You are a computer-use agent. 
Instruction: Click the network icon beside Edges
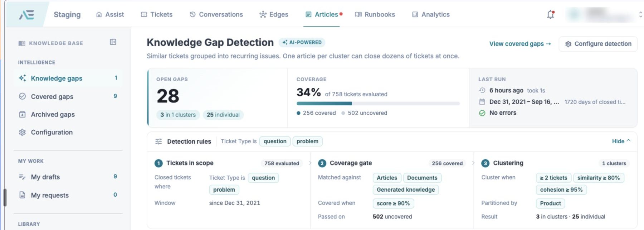tap(263, 14)
